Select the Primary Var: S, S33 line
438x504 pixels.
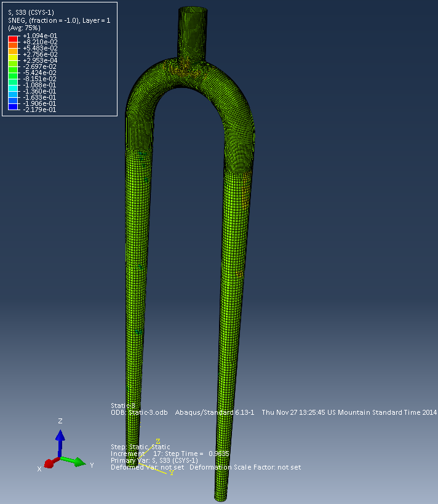(154, 460)
